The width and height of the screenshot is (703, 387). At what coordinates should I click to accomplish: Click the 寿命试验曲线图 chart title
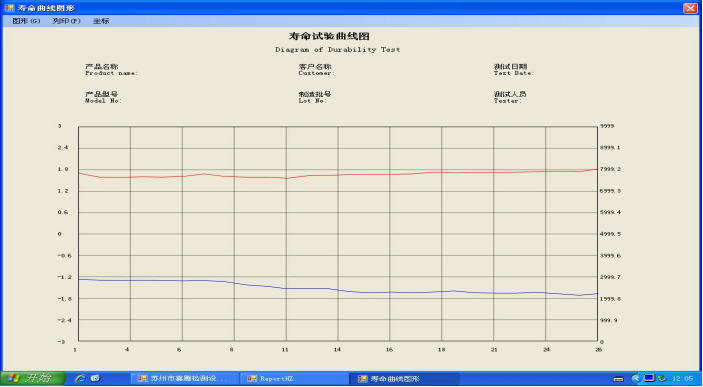click(329, 36)
